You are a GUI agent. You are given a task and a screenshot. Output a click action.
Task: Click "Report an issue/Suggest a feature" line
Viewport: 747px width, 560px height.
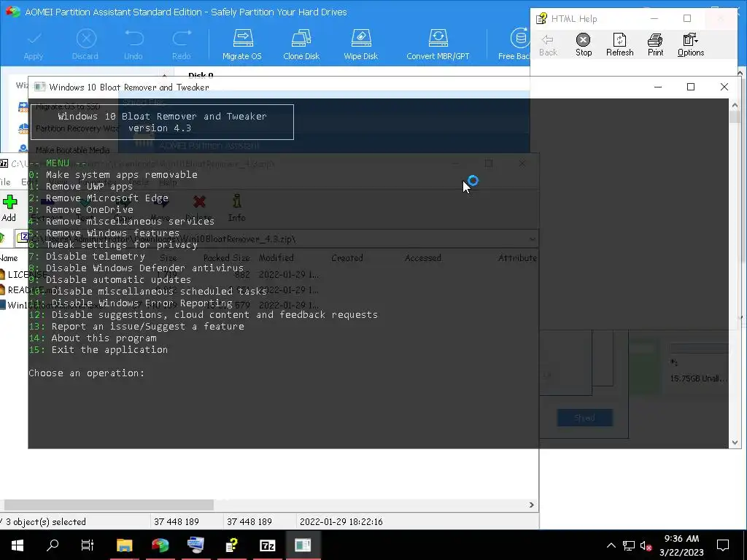pos(147,326)
